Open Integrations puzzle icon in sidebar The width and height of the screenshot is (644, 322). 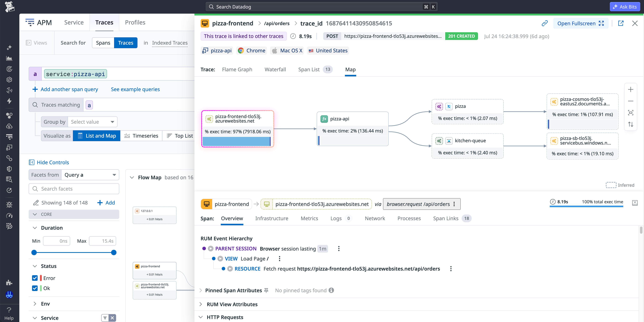[x=9, y=283]
